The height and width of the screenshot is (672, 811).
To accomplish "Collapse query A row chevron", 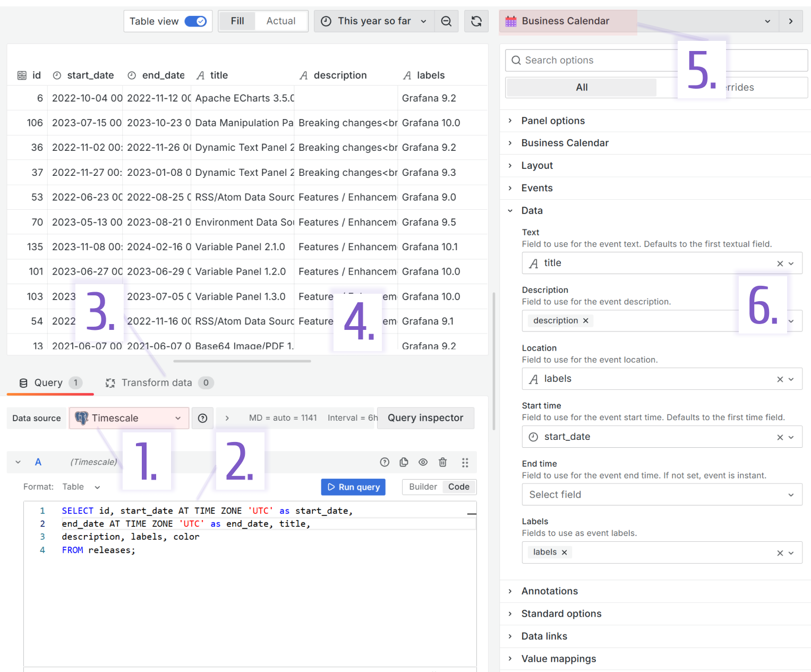I will [18, 462].
